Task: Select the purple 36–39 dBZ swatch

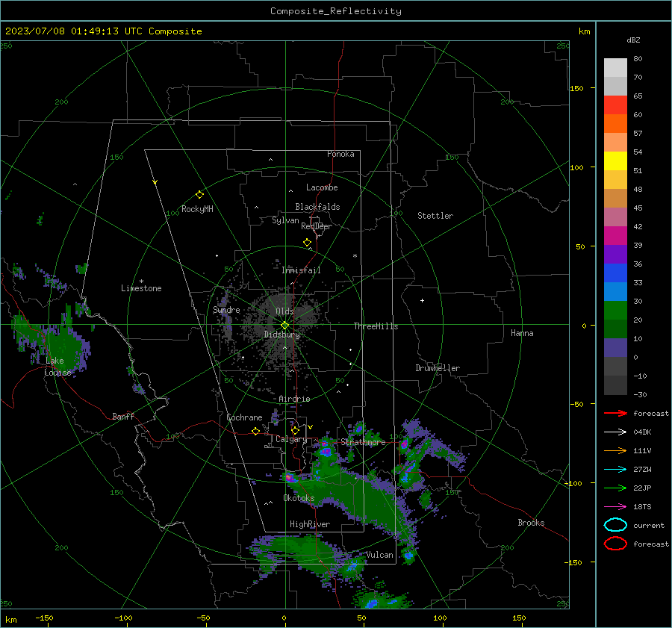Action: point(615,254)
